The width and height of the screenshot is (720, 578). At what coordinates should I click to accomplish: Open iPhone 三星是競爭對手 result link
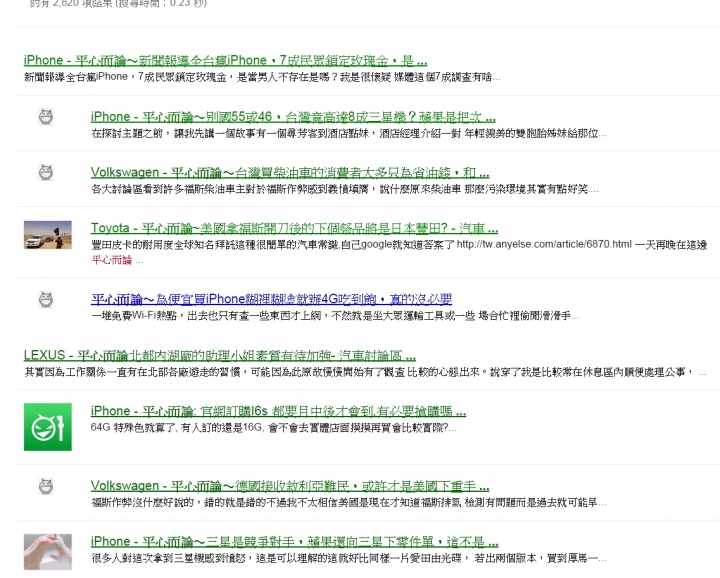click(294, 542)
